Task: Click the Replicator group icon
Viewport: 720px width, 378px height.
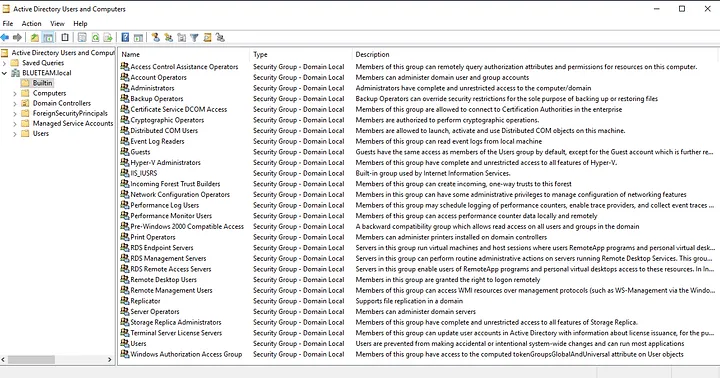Action: (124, 300)
